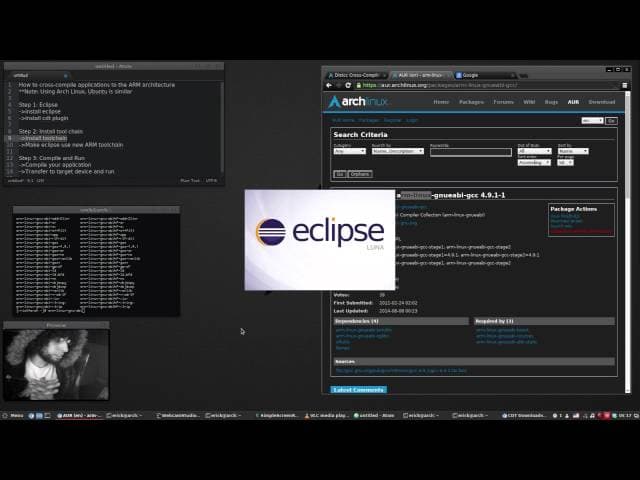Click the red link in Package Actions
Viewport: 640px width, 480px height.
pos(581,231)
